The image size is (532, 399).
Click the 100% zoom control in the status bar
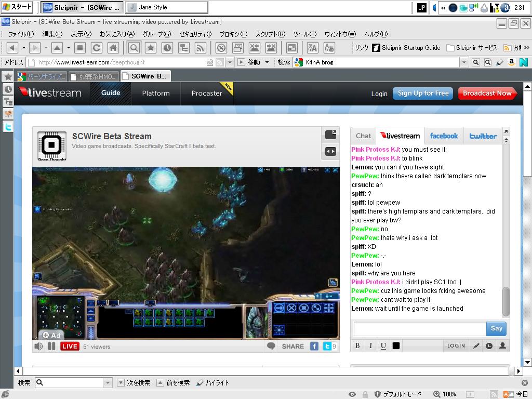click(445, 394)
